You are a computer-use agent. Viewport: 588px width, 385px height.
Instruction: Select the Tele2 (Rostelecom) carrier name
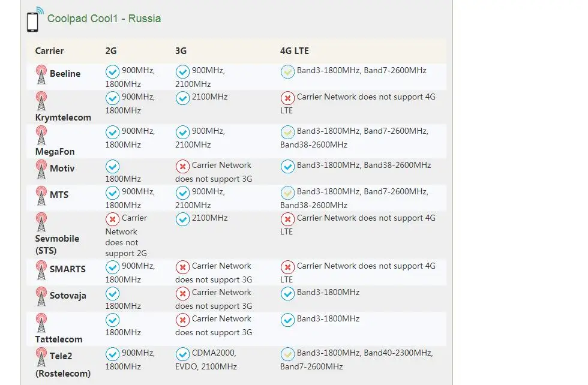[x=62, y=365]
